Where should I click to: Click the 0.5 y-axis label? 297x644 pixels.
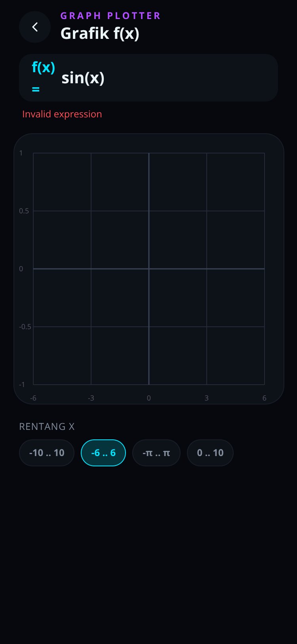pyautogui.click(x=24, y=211)
